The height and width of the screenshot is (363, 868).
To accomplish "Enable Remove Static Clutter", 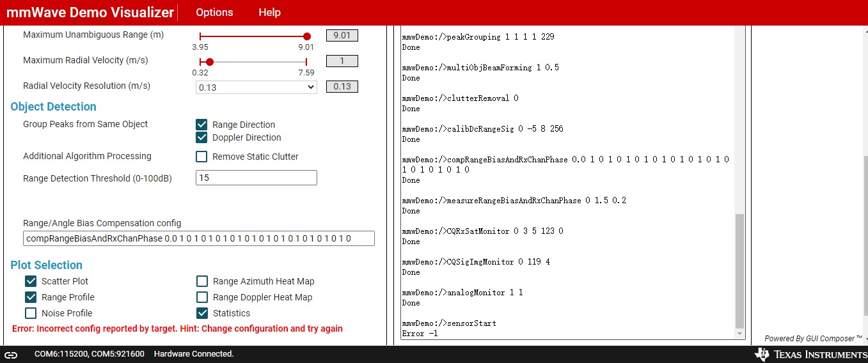I will coord(201,157).
